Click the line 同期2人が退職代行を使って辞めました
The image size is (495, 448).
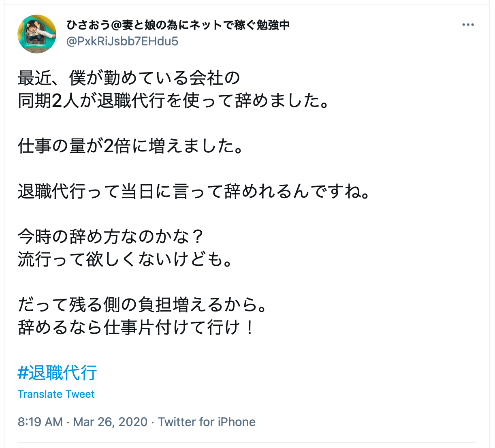[x=173, y=100]
